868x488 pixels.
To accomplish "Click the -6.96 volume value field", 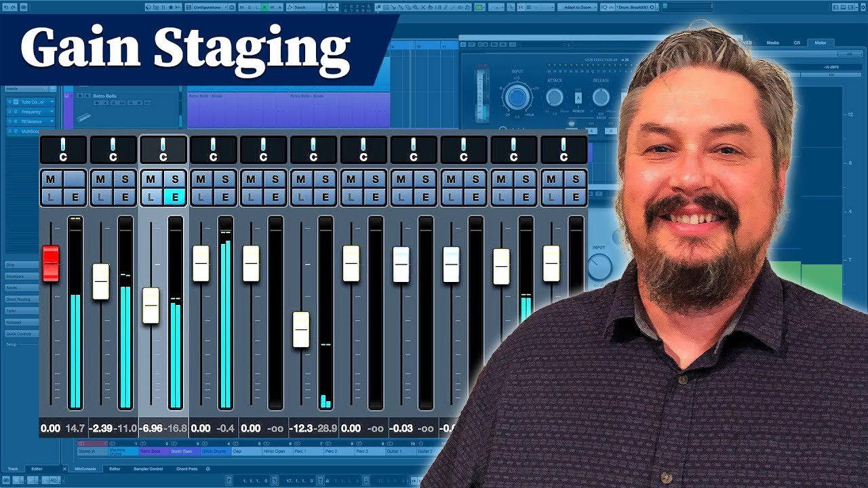I will point(152,428).
